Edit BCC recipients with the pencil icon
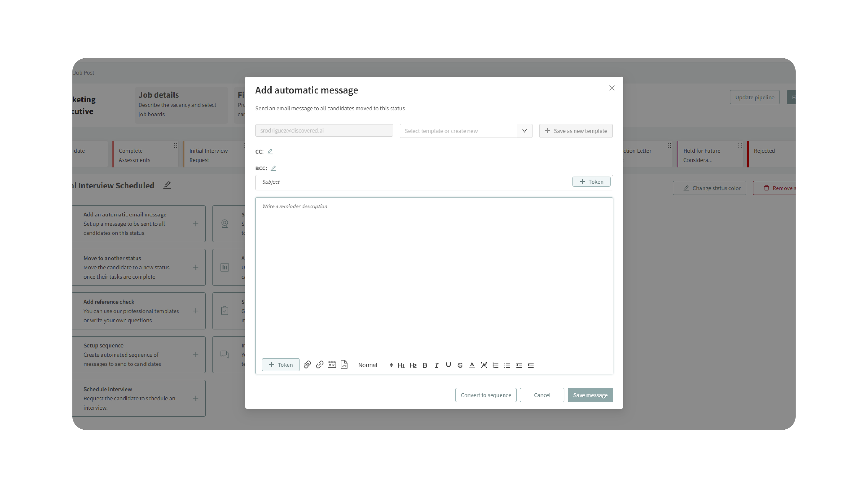The width and height of the screenshot is (868, 488). click(x=273, y=168)
